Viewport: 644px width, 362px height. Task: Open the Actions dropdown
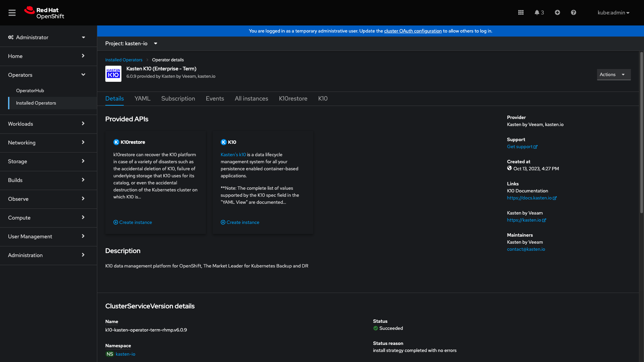614,74
